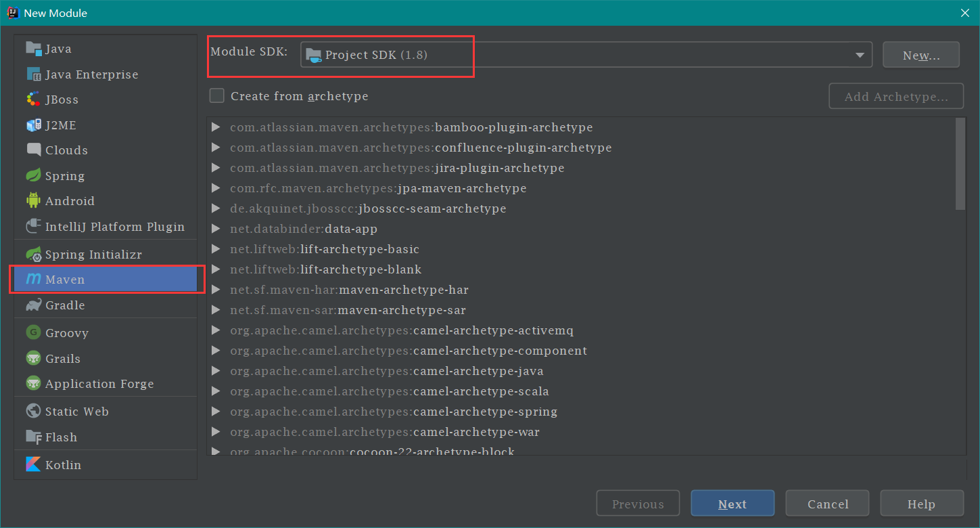Pick the Kotlin module icon
This screenshot has width=980, height=528.
33,465
